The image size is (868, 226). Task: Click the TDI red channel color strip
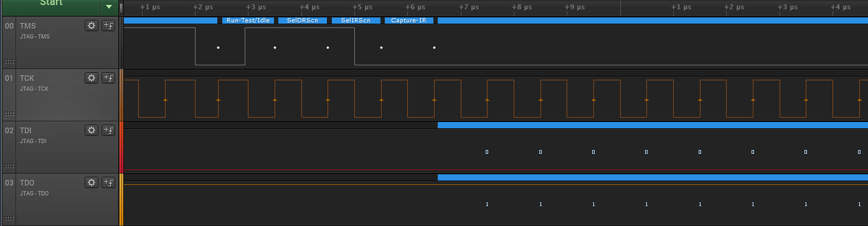(x=121, y=147)
